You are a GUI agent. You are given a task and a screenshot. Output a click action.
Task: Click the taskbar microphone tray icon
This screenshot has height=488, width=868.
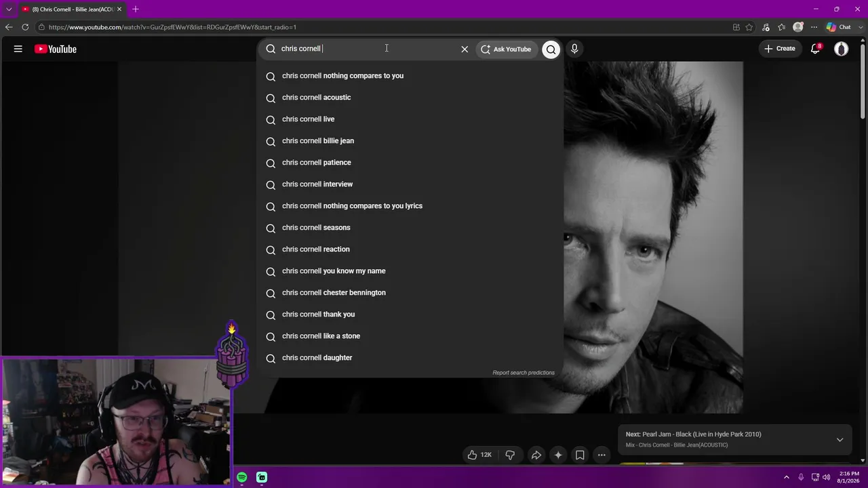click(801, 477)
